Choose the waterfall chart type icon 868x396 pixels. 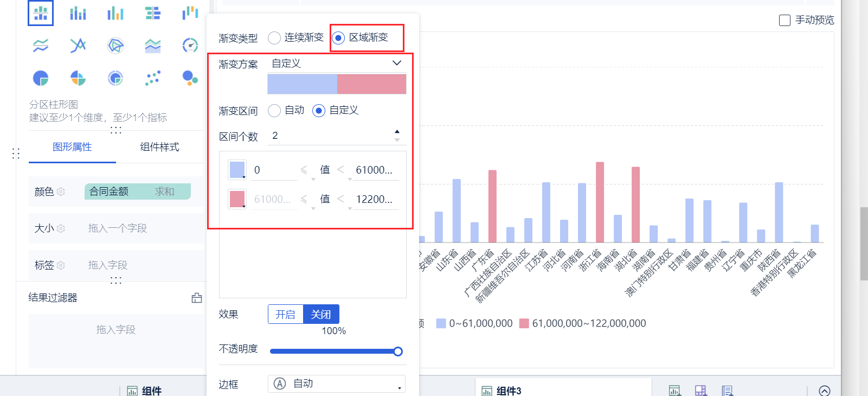190,13
